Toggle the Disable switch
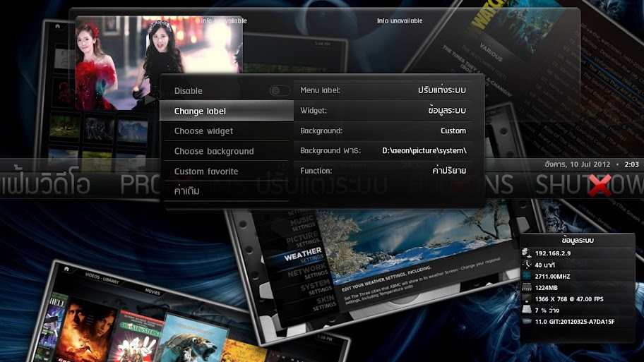Image resolution: width=644 pixels, height=362 pixels. [280, 91]
